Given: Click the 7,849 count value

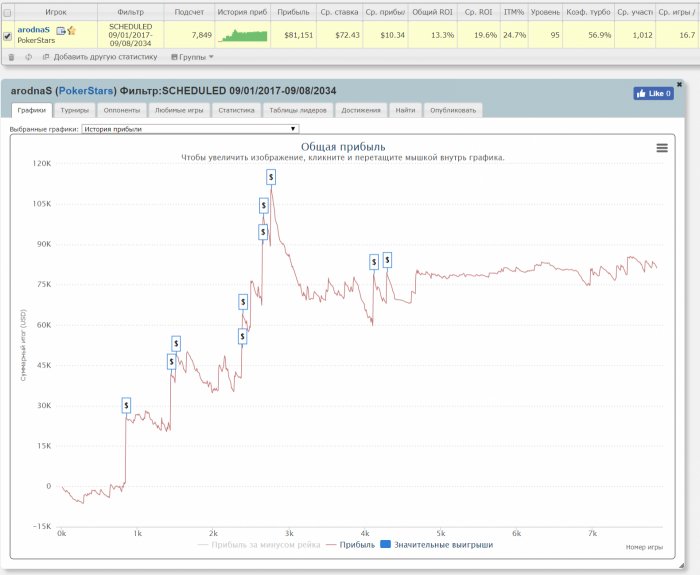Looking at the screenshot, I should pos(201,35).
